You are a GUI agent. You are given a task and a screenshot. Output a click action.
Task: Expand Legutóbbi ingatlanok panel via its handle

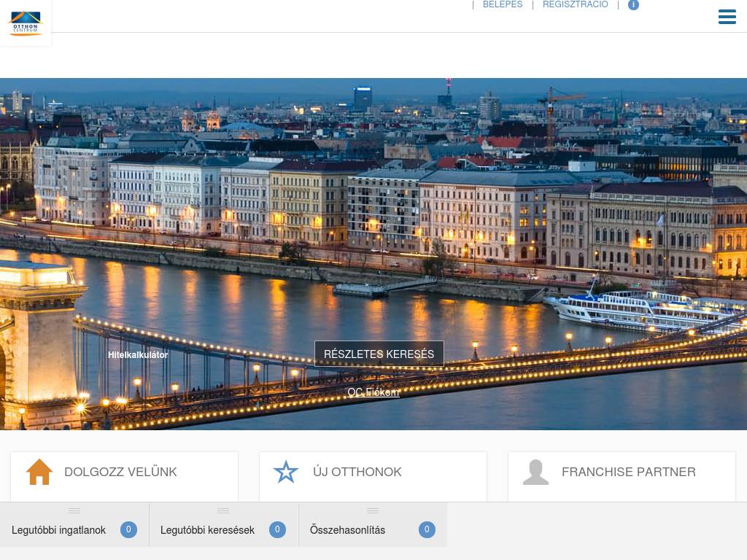(x=74, y=510)
